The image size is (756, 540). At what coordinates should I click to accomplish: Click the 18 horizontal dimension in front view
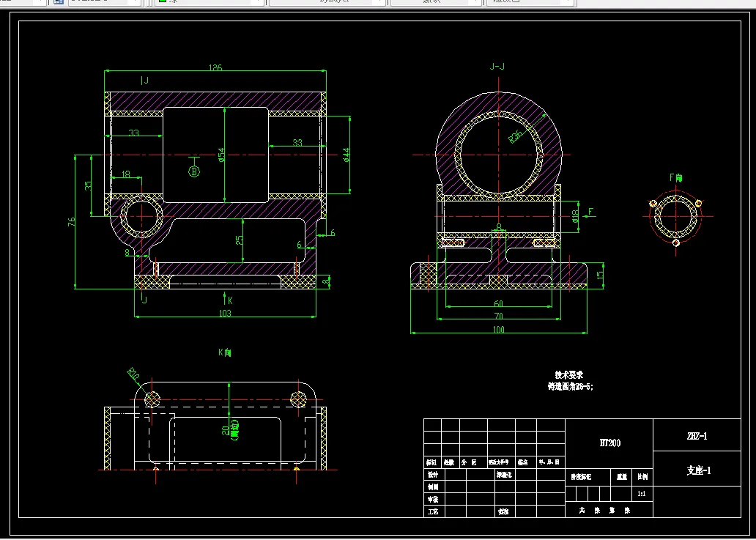coord(126,174)
